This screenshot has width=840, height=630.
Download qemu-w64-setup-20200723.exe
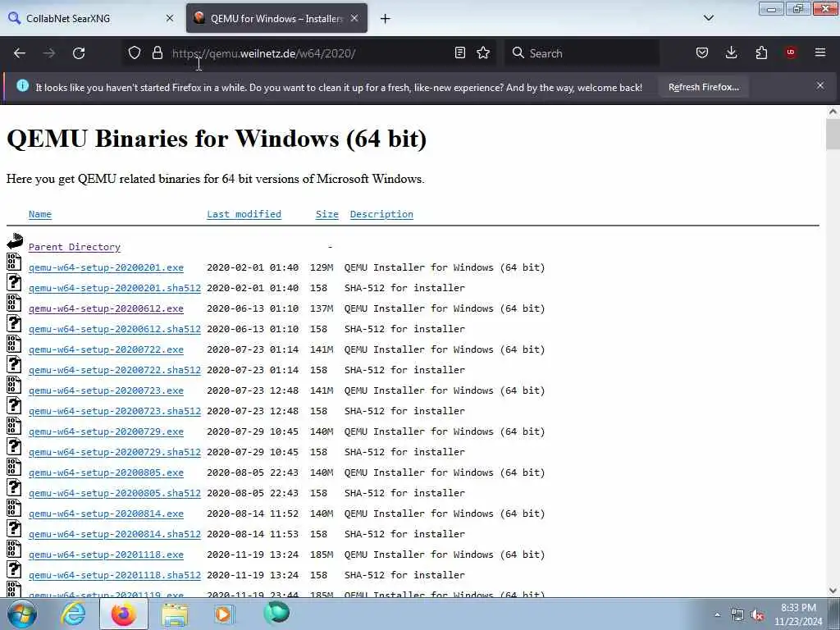point(106,390)
